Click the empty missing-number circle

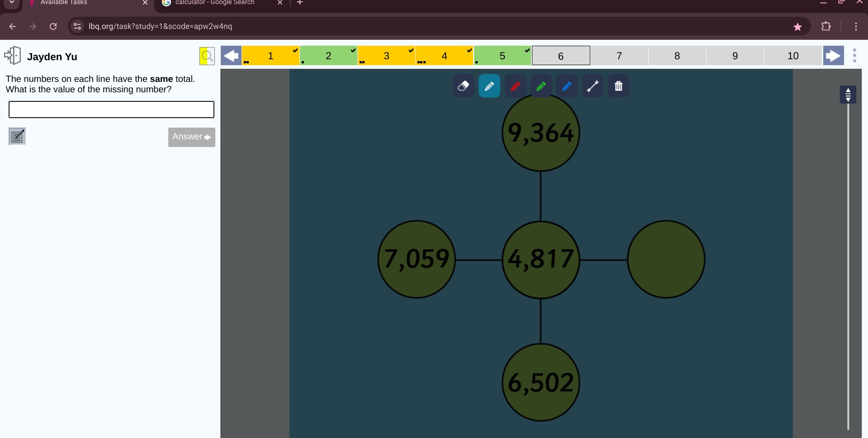pyautogui.click(x=666, y=259)
